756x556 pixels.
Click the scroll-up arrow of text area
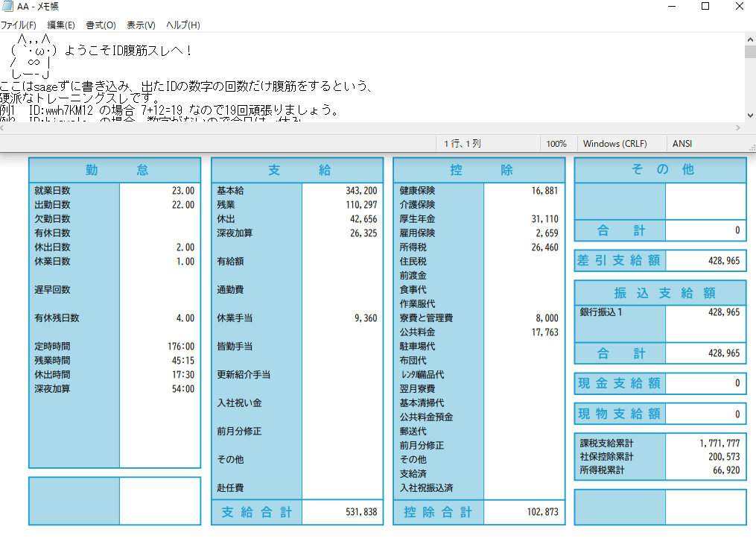[x=750, y=38]
